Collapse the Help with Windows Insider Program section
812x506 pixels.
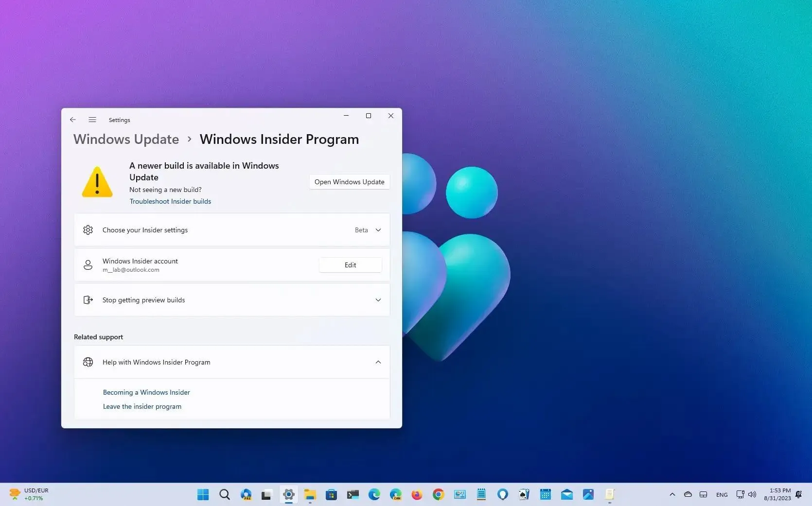378,362
